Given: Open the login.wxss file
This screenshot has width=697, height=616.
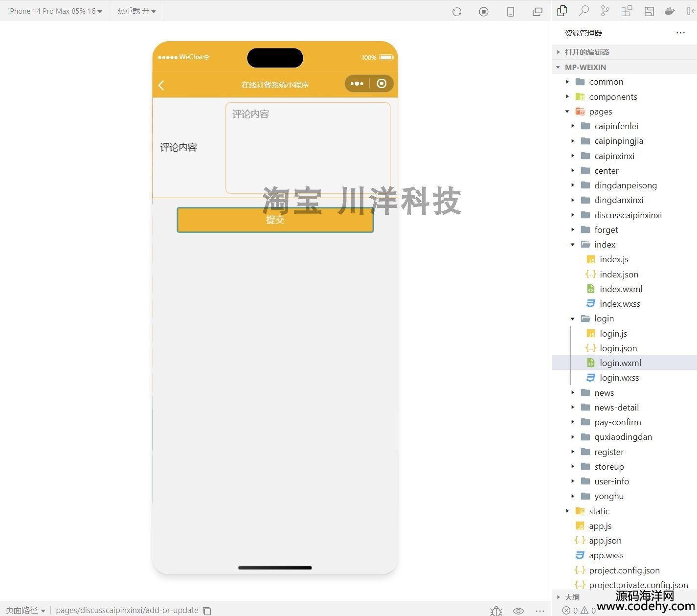Looking at the screenshot, I should [619, 378].
